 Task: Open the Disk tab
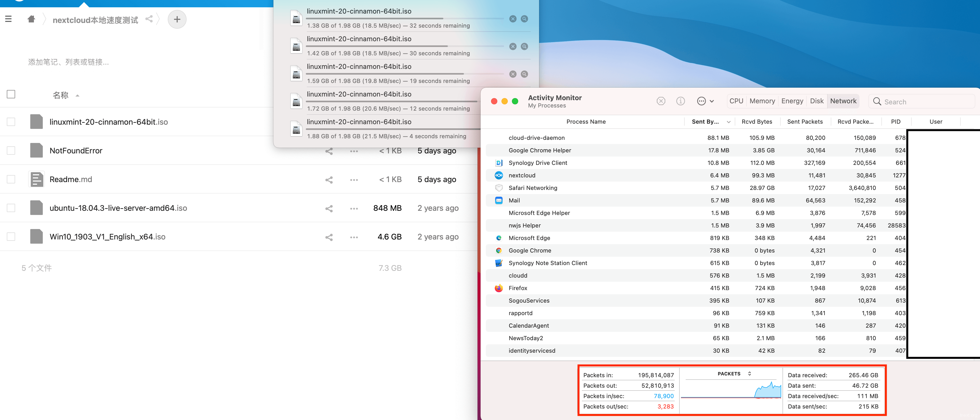(x=816, y=101)
